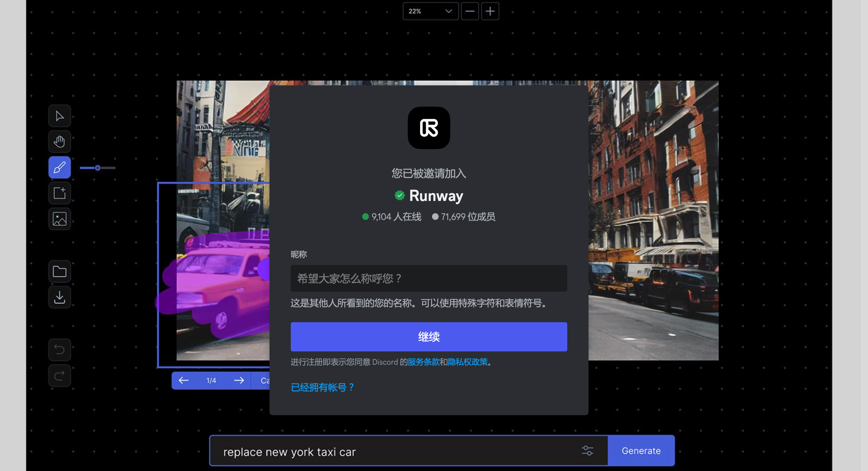Open the 服务条款 terms link

click(423, 362)
